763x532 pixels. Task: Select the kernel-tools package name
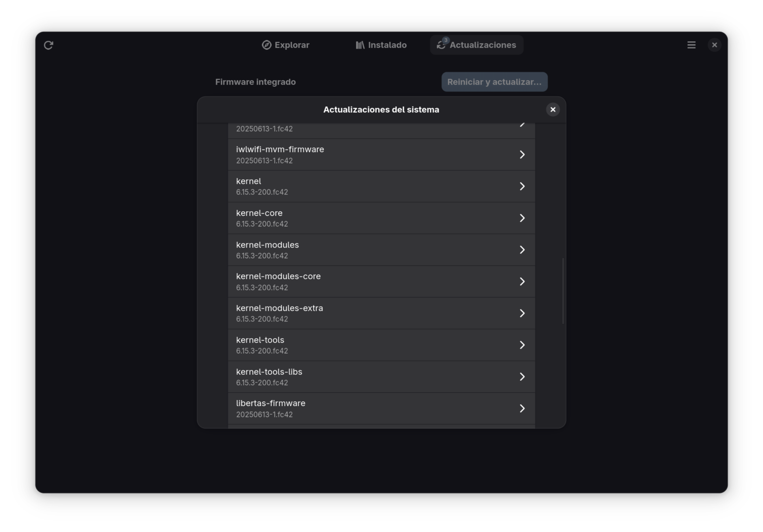pos(260,340)
